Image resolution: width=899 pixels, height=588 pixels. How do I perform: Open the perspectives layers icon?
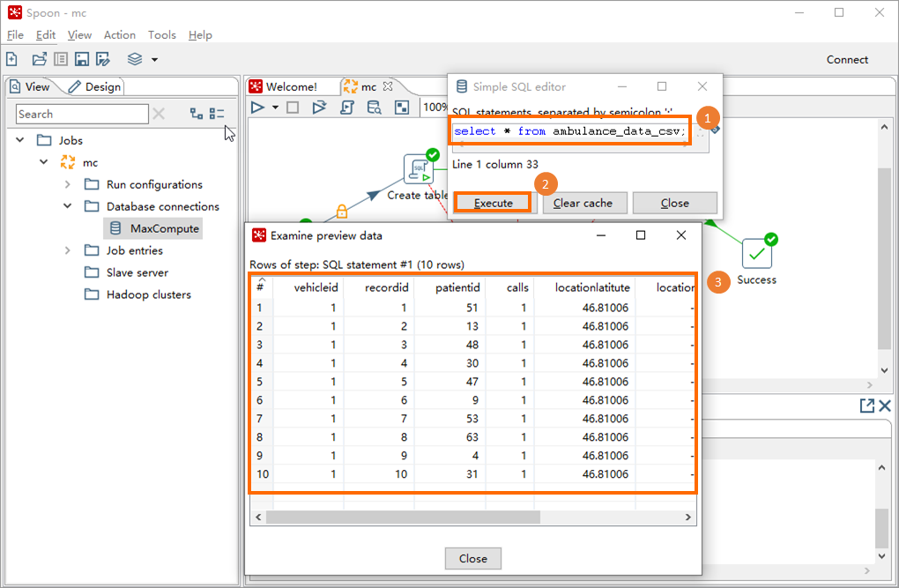pyautogui.click(x=134, y=60)
